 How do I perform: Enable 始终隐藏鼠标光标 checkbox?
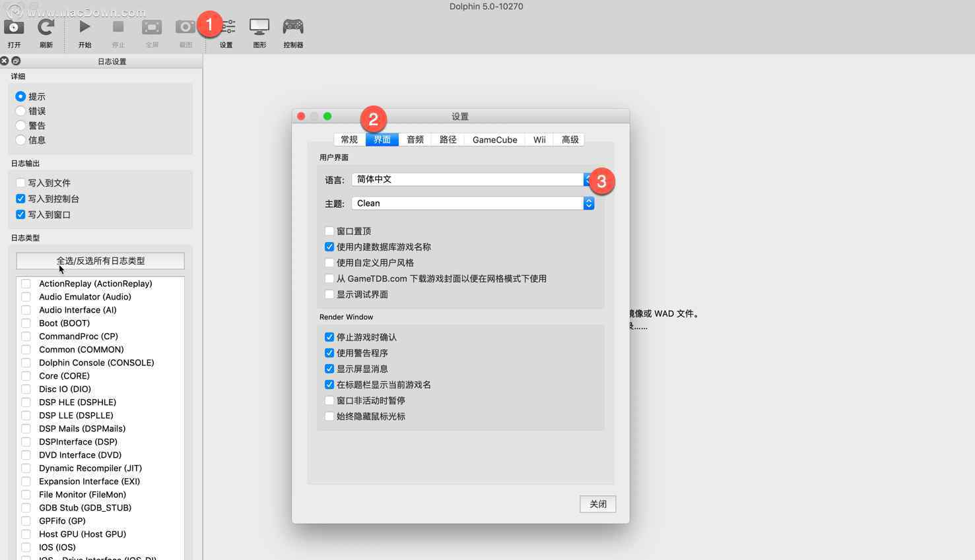click(329, 416)
